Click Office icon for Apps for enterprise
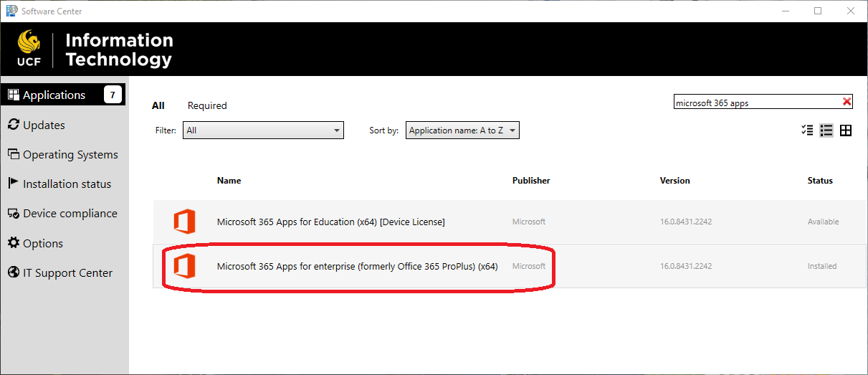 click(184, 266)
